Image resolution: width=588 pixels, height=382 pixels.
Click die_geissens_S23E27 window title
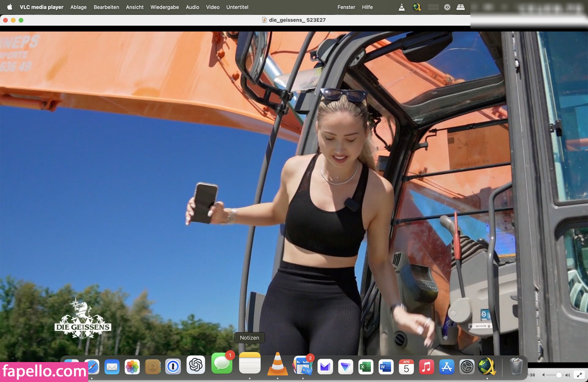pos(297,20)
